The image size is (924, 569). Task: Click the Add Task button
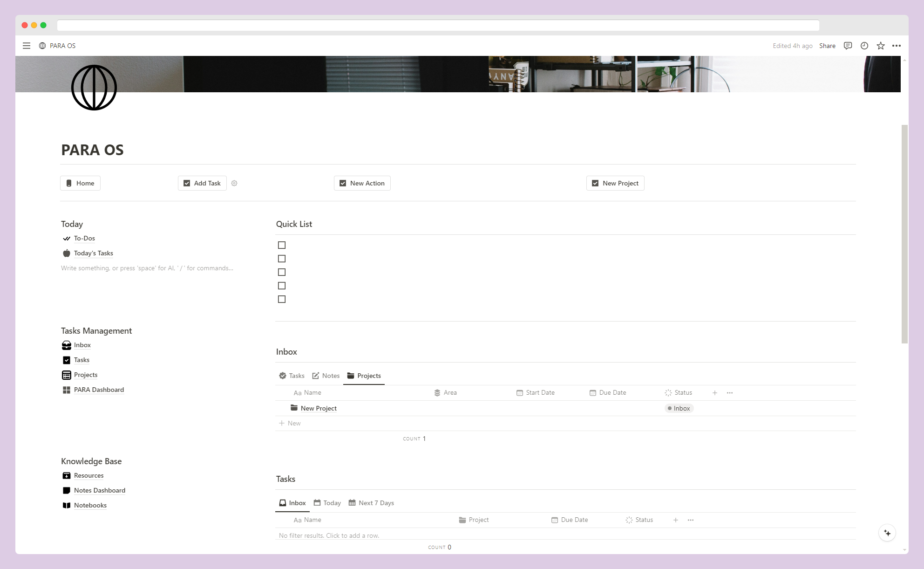tap(202, 183)
